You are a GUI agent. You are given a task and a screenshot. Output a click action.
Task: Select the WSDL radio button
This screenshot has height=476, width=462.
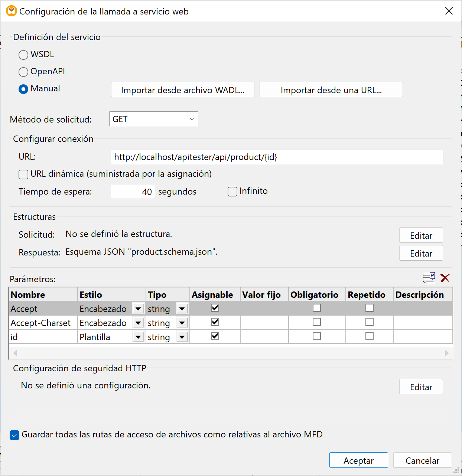pos(23,55)
